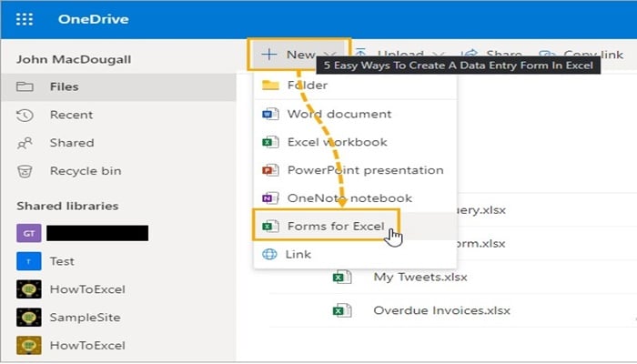Open the SampleSite shared library
Screen dimensions: 637x364
pos(85,318)
